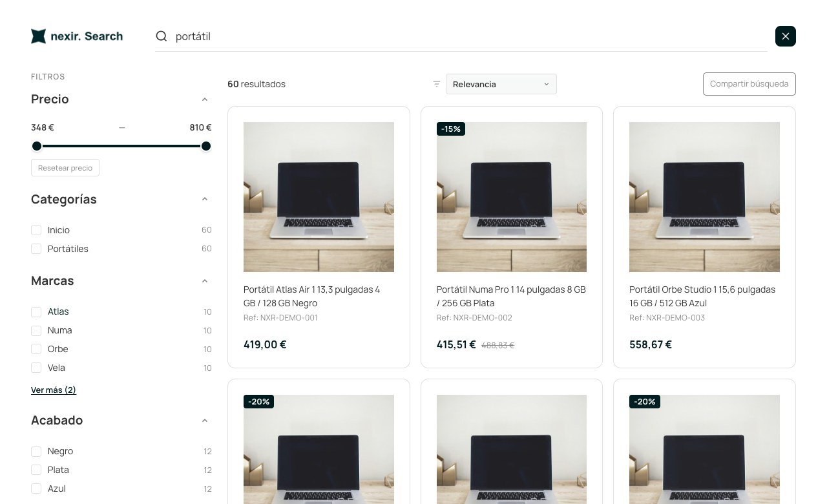
Task: Open Portátil Orbe Studio 1 product image
Action: (x=704, y=197)
